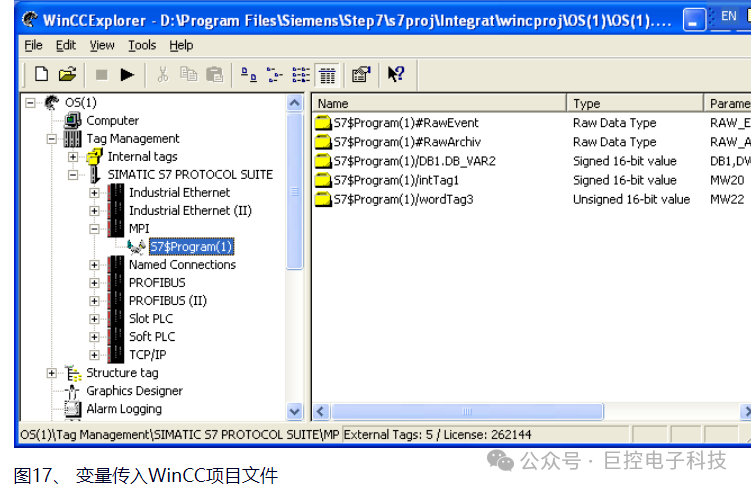Sort by the Type column header
Viewport: 751px width, 491px height.
[x=635, y=103]
